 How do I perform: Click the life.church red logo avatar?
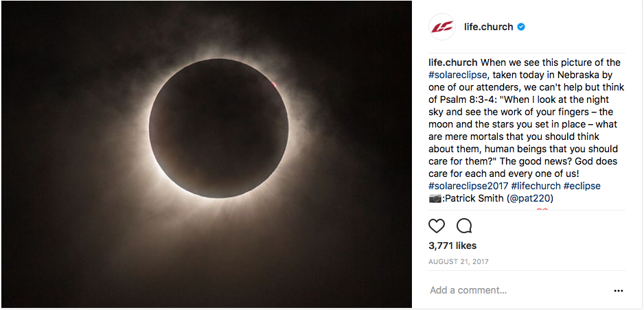point(442,27)
